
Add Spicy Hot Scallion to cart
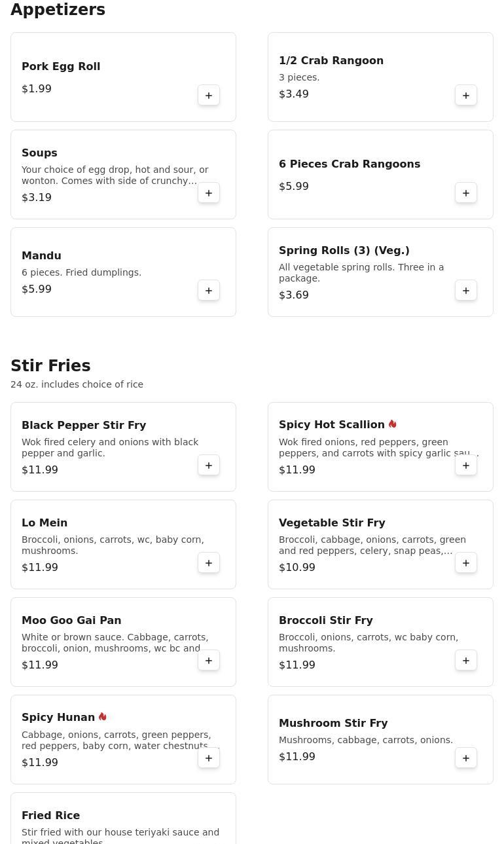(x=466, y=466)
